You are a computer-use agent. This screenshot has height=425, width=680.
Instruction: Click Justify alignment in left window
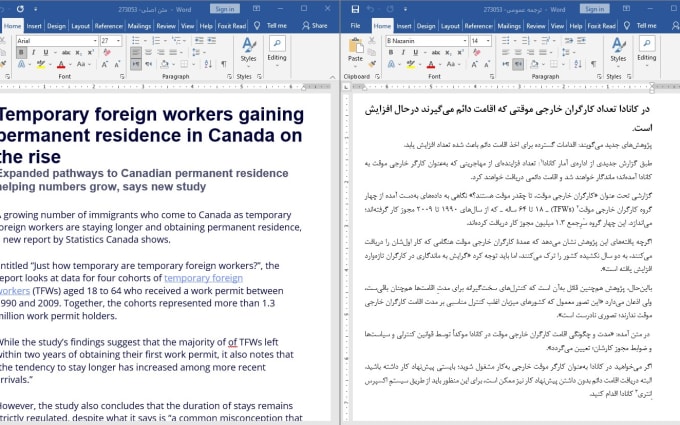pyautogui.click(x=173, y=52)
